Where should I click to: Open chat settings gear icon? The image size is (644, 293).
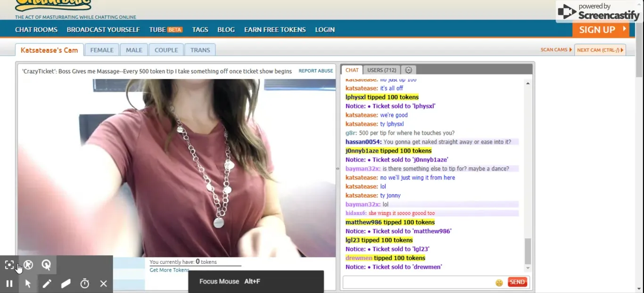click(409, 70)
